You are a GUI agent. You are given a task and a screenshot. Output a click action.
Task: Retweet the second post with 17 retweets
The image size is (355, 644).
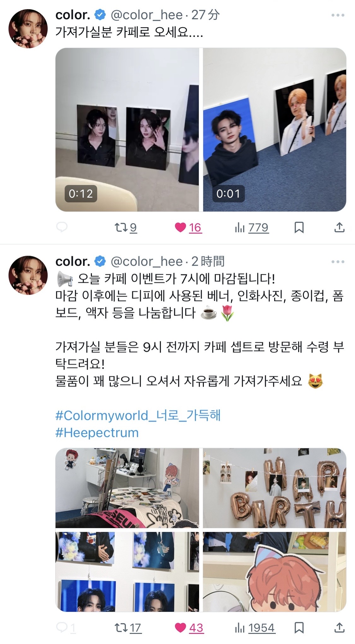(128, 628)
